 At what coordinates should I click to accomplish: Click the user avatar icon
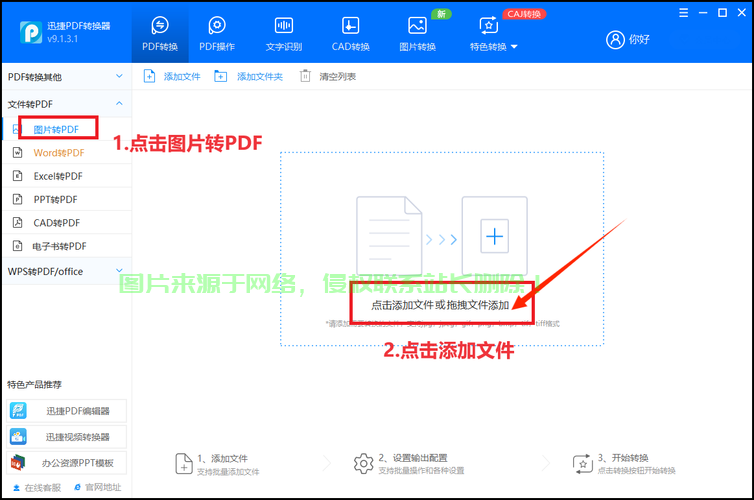click(x=615, y=39)
